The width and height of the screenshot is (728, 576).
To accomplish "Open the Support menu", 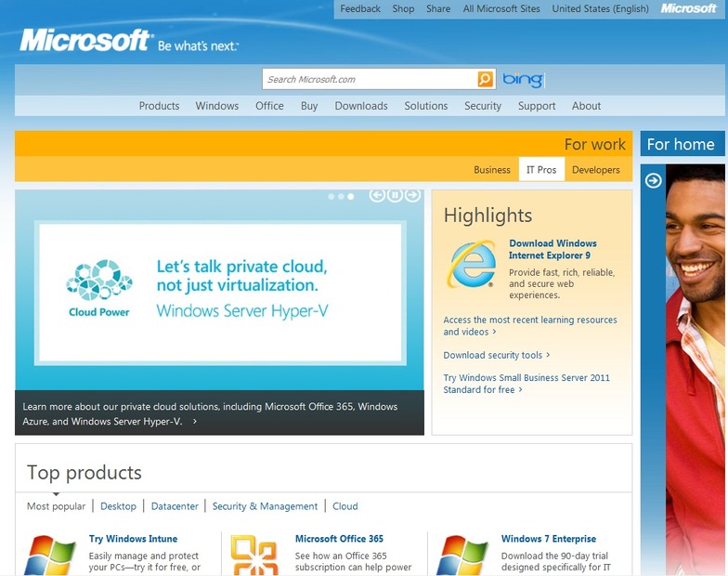I will 537,106.
